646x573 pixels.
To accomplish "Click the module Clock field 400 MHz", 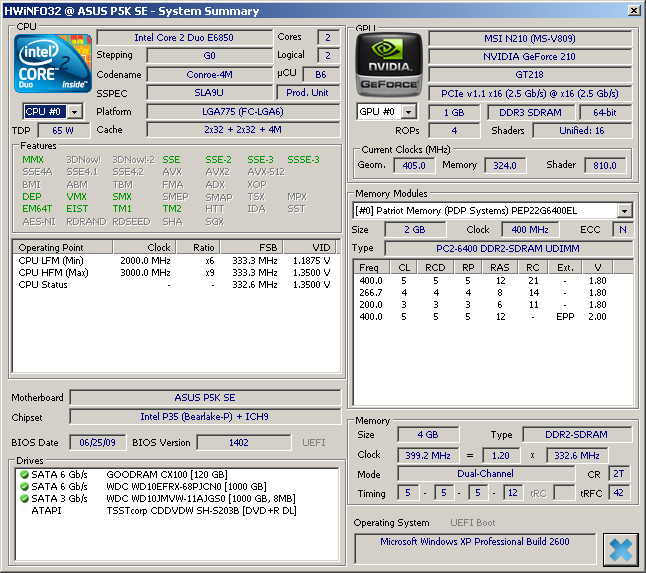I will (530, 229).
